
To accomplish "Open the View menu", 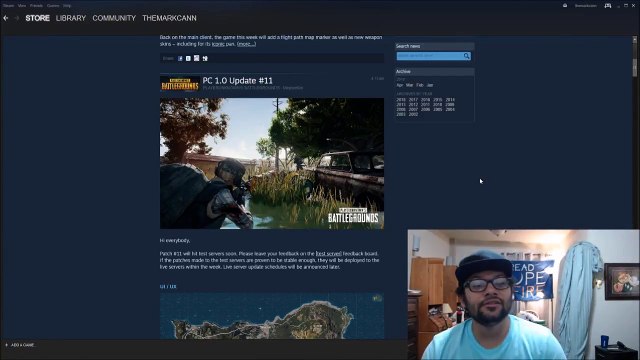I will [22, 6].
